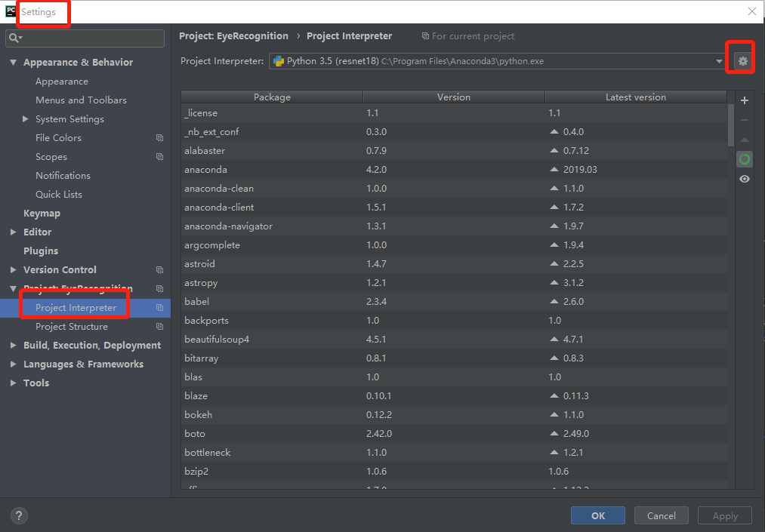Click the help question mark button

pos(19,515)
